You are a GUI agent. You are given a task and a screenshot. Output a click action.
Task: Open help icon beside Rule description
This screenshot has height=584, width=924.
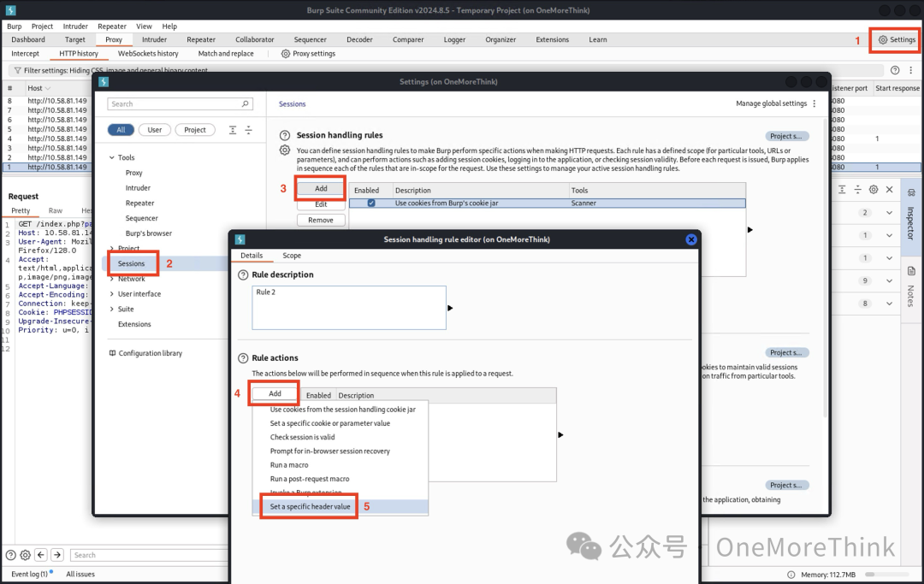point(243,275)
